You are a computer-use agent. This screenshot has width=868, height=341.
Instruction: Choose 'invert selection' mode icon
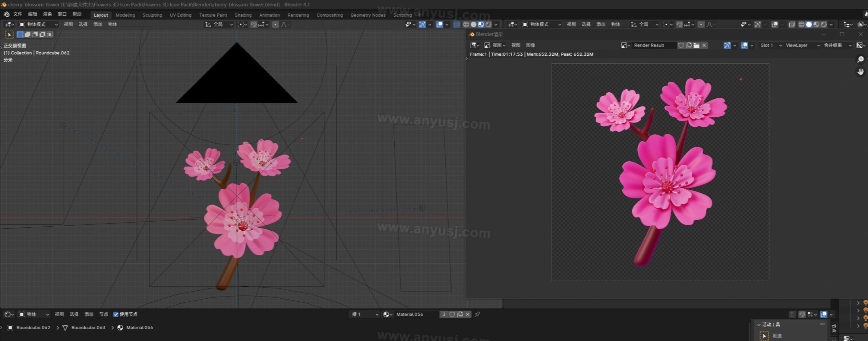(42, 35)
